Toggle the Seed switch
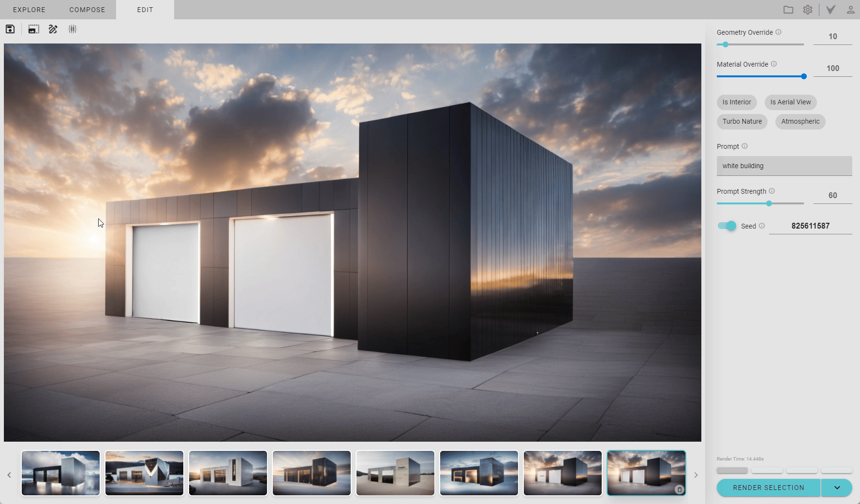860x504 pixels. [x=727, y=226]
